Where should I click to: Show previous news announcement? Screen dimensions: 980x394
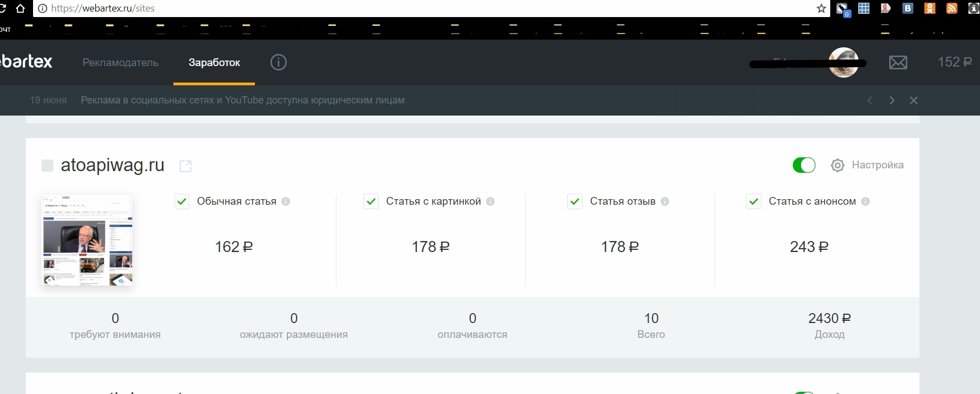tap(870, 100)
